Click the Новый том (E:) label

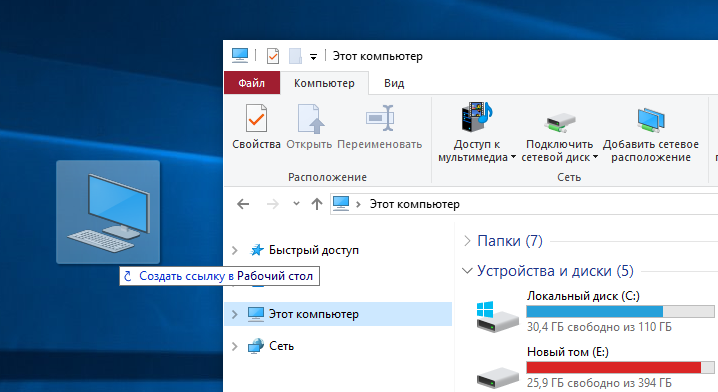point(567,352)
